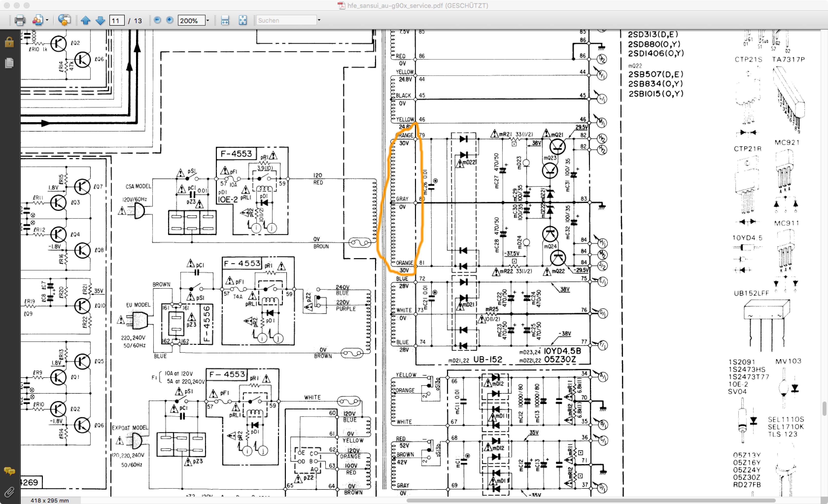Click the collaborate people-and-document icon

pos(38,20)
